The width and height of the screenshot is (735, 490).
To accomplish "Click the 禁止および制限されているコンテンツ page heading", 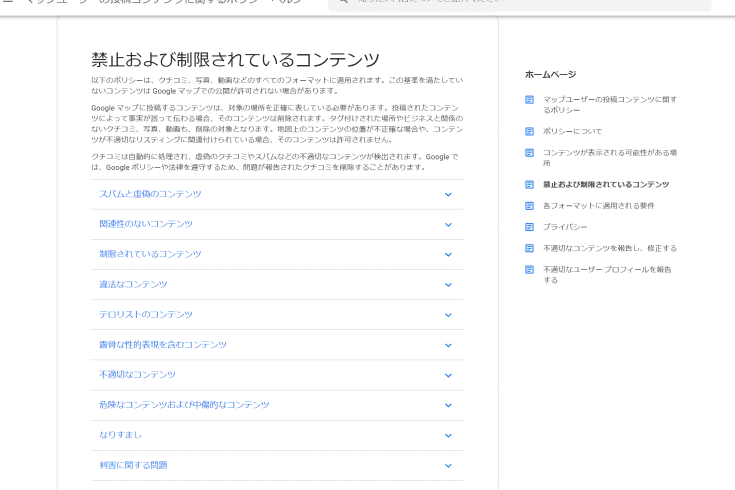I will tap(235, 60).
